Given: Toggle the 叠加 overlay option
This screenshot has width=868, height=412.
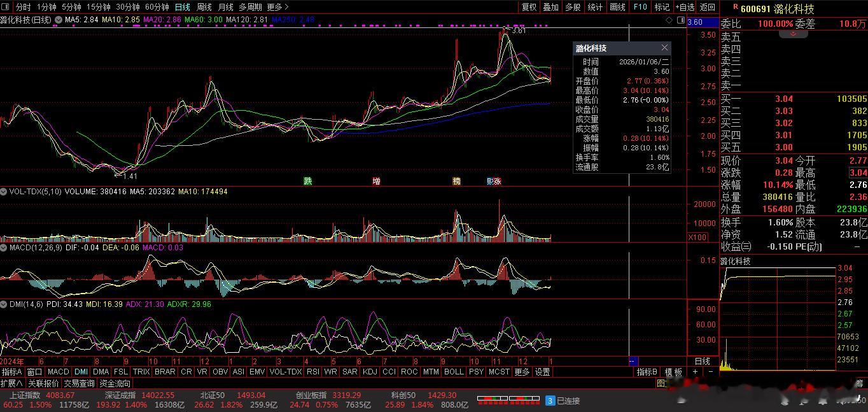Looking at the screenshot, I should click(550, 7).
